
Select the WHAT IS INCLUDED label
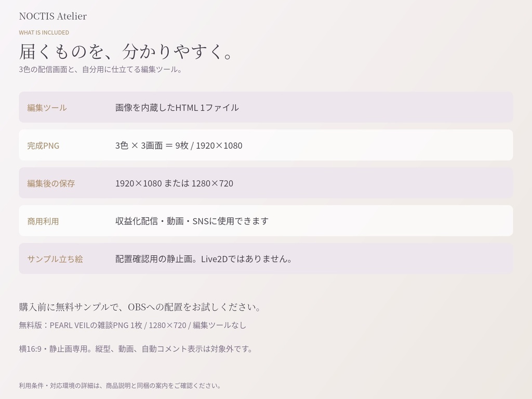coord(44,33)
